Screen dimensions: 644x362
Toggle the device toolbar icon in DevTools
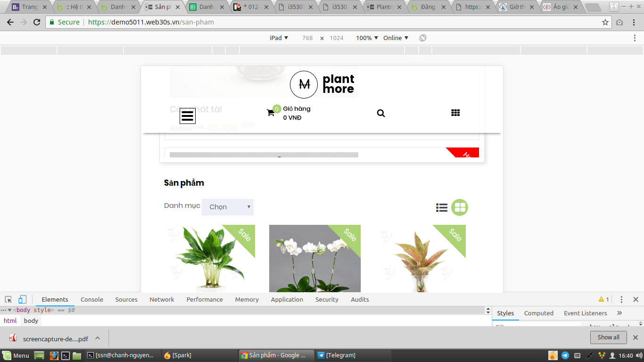(x=22, y=299)
